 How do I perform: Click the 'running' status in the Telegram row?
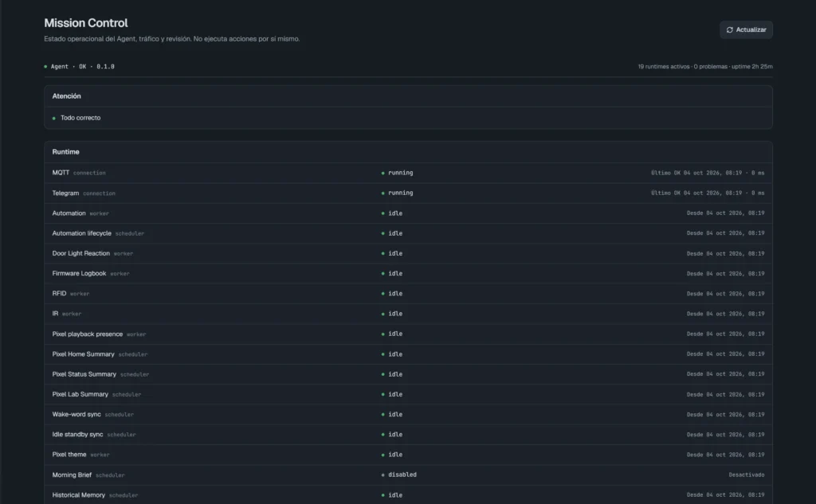pos(400,193)
